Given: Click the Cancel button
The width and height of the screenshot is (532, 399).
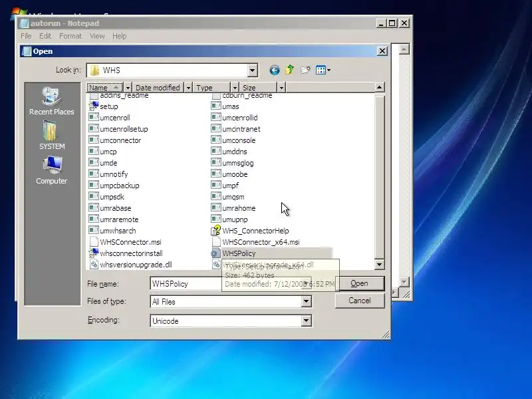Looking at the screenshot, I should pos(360,301).
